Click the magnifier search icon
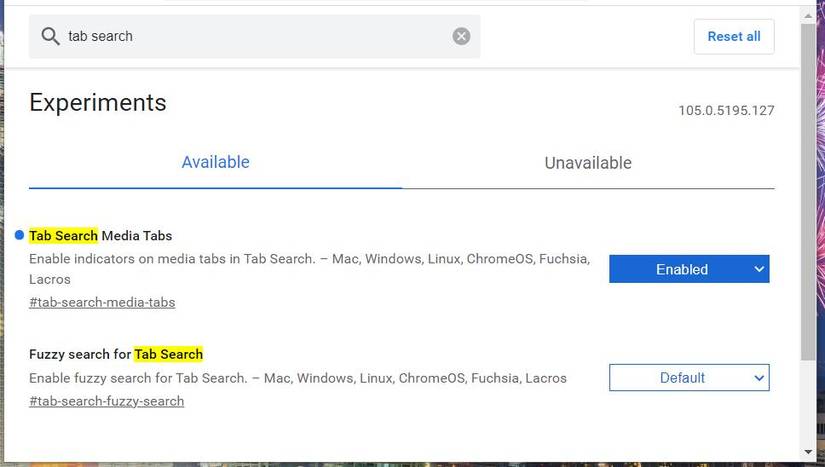Viewport: 825px width, 467px height. (50, 37)
